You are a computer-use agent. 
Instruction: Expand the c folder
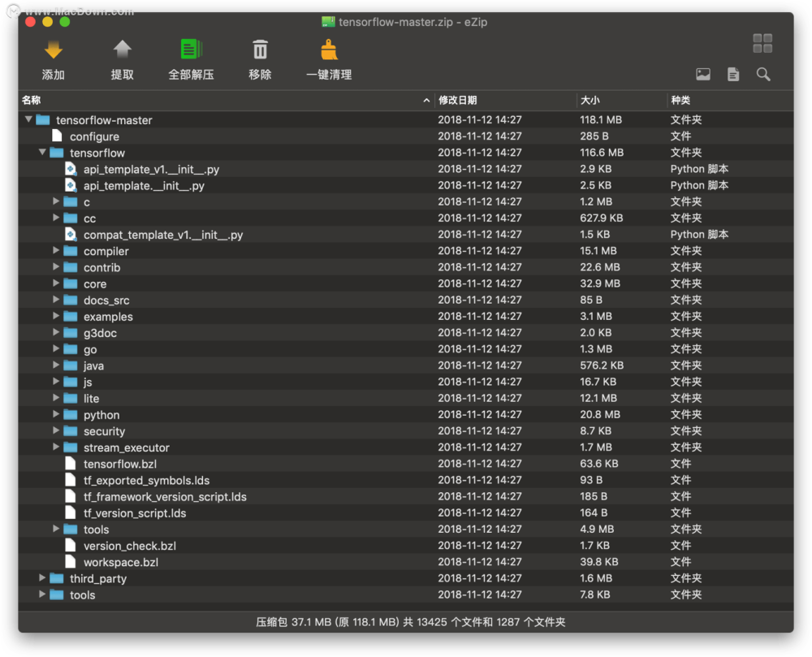(56, 201)
